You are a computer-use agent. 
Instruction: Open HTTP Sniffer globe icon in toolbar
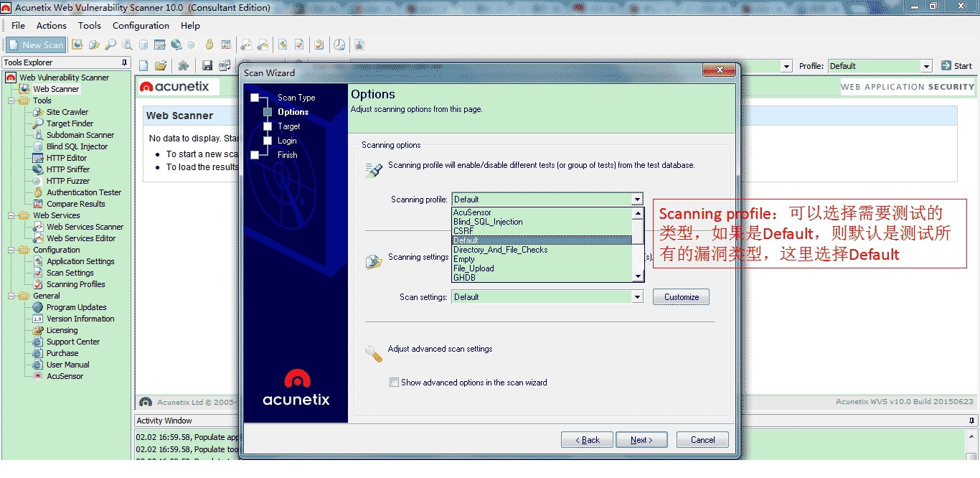[x=176, y=44]
